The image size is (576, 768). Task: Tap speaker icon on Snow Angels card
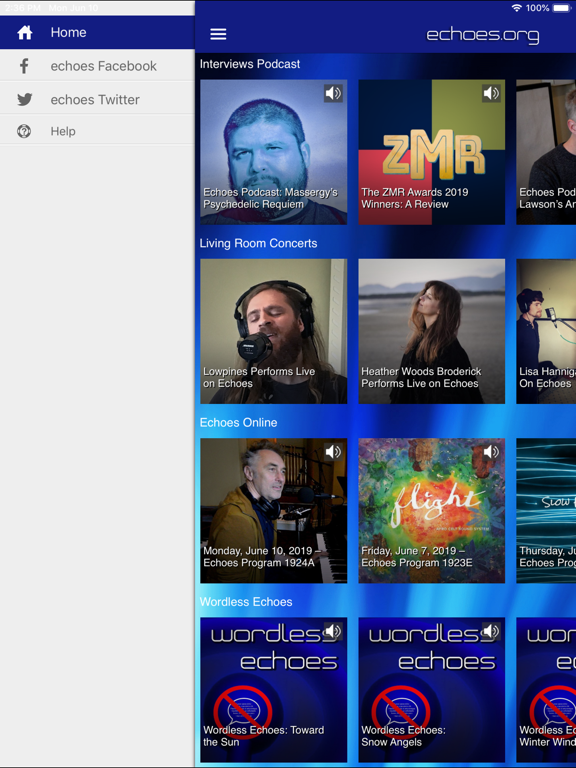tap(491, 631)
